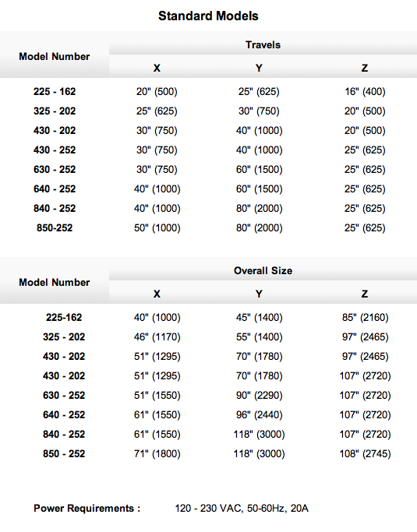
Task: Click the Z header under Overall Size
Action: tap(365, 294)
